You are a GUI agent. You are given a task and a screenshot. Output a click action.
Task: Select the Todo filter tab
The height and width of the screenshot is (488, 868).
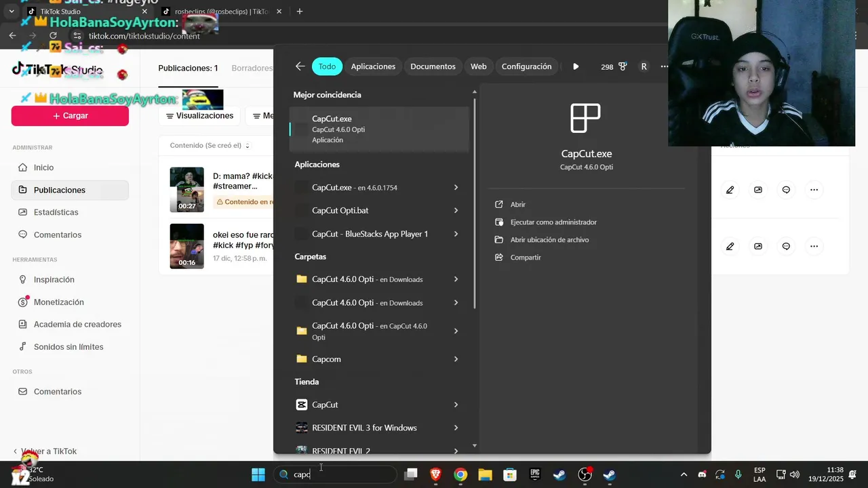coord(327,66)
